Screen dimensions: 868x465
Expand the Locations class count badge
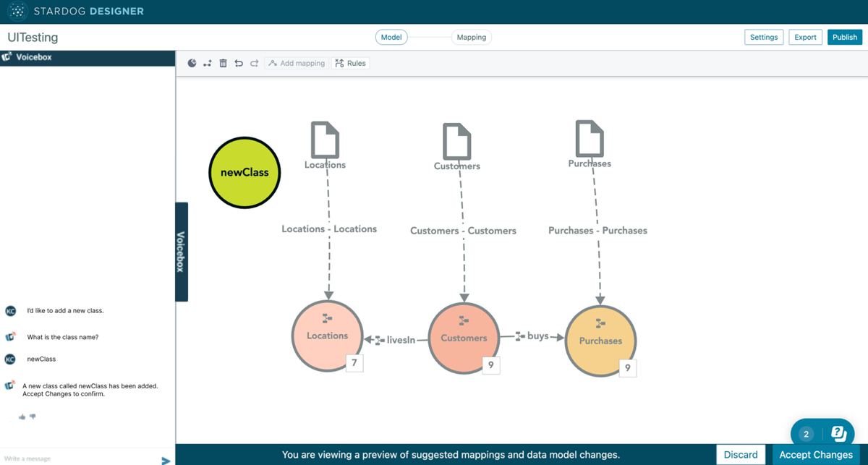354,362
